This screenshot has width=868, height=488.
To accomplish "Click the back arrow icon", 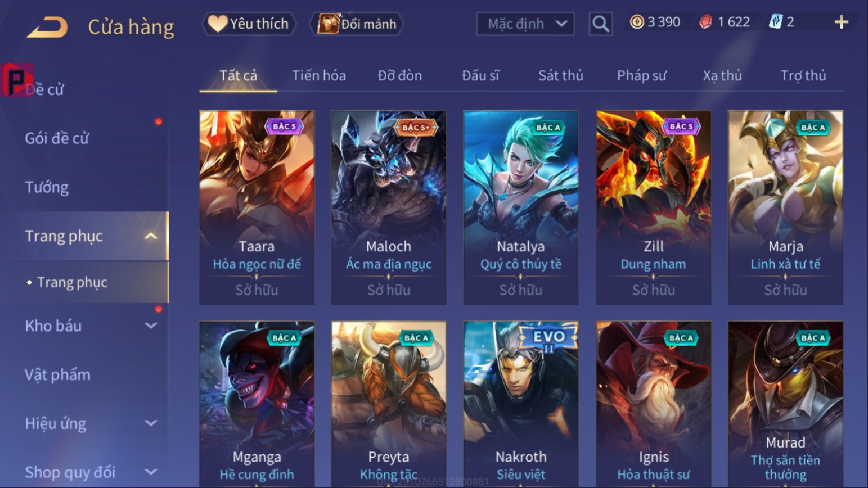I will [47, 26].
